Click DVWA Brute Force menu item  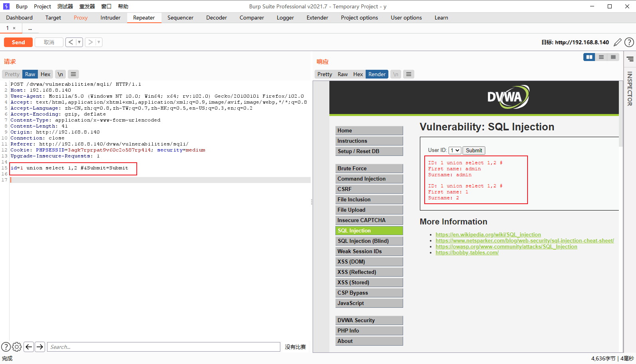[x=369, y=168]
